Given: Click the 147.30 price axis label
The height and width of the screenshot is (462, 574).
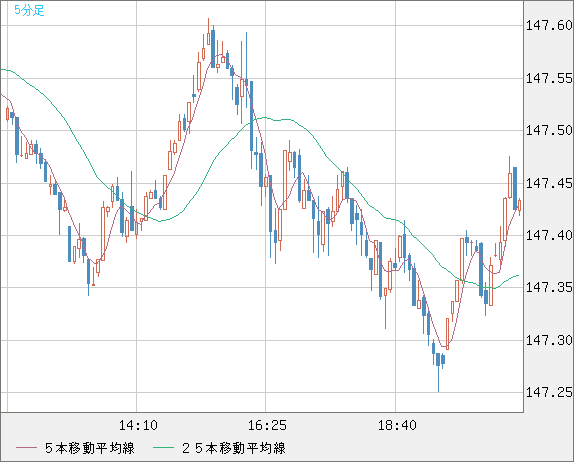Looking at the screenshot, I should [x=549, y=340].
